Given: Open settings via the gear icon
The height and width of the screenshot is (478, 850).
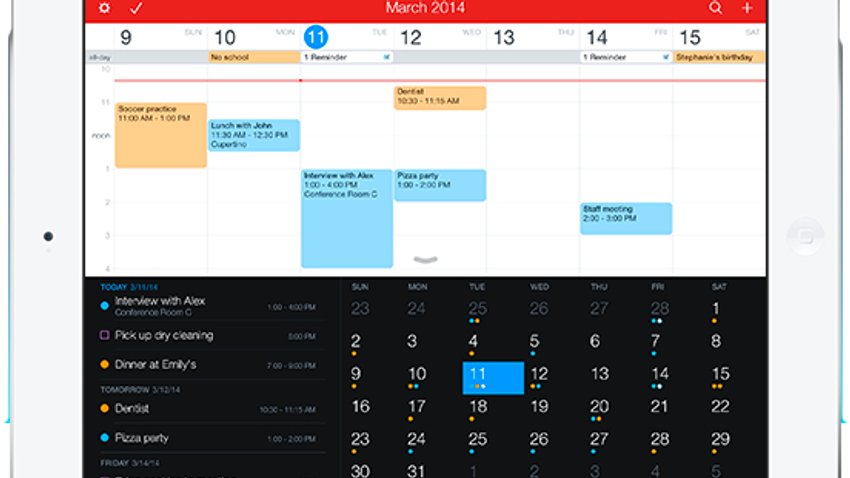Looking at the screenshot, I should (x=104, y=8).
